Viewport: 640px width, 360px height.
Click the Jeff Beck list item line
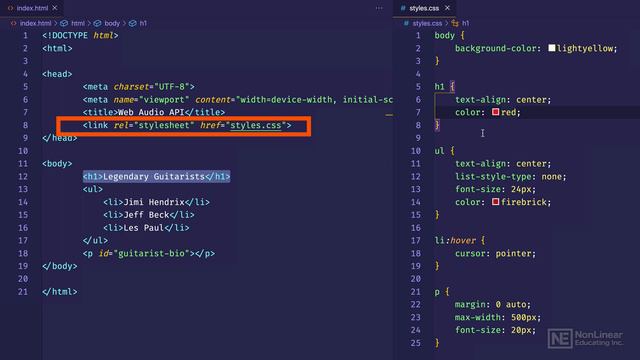pyautogui.click(x=149, y=215)
